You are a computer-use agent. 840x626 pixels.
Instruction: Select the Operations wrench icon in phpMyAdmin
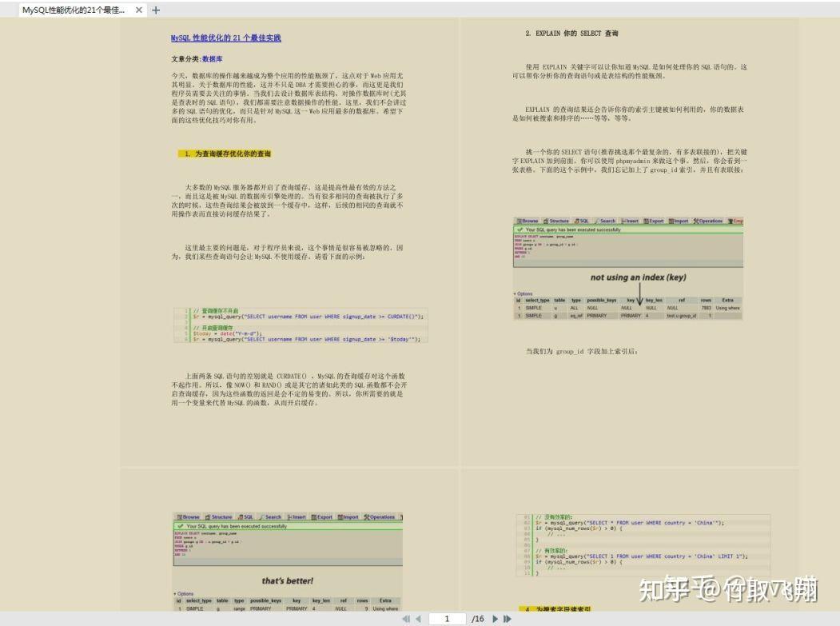coord(695,222)
